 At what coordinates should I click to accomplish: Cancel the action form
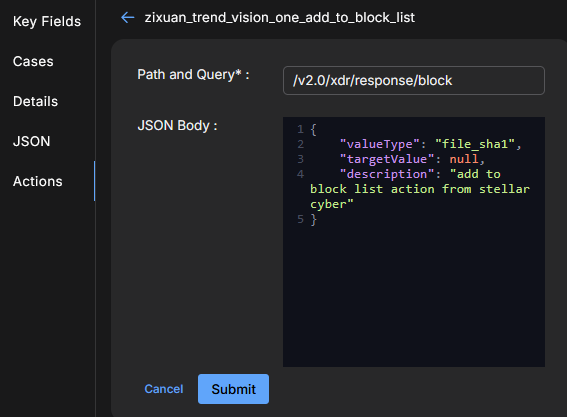164,389
